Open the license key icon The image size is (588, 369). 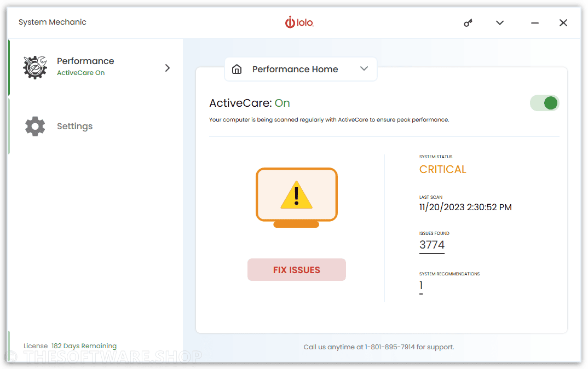tap(468, 23)
